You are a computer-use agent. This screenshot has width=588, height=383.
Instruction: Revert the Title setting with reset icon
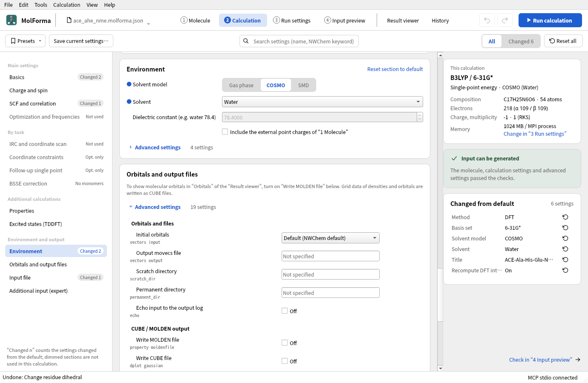(565, 260)
